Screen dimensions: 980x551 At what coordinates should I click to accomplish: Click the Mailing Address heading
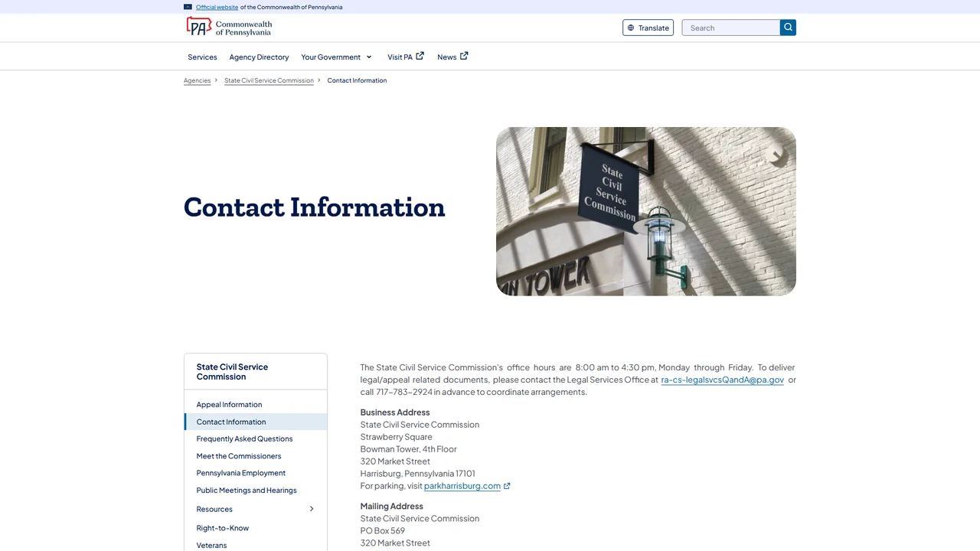click(x=392, y=506)
